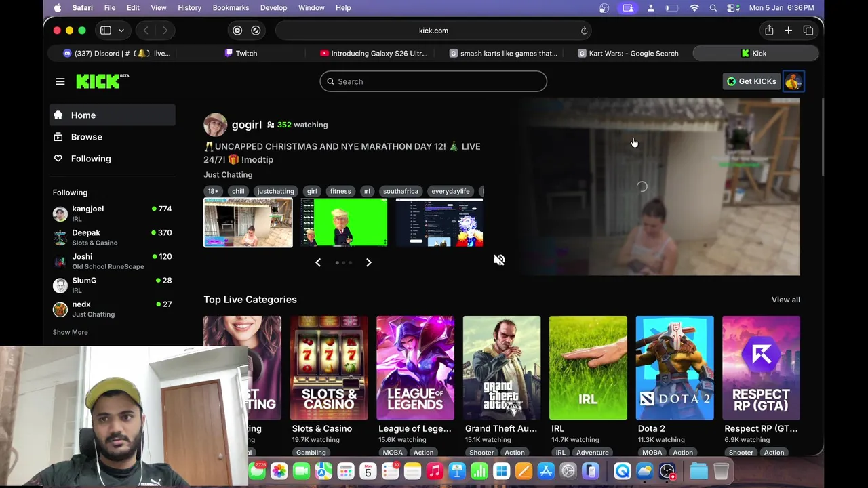Open Deepak's followed channel

pyautogui.click(x=113, y=237)
